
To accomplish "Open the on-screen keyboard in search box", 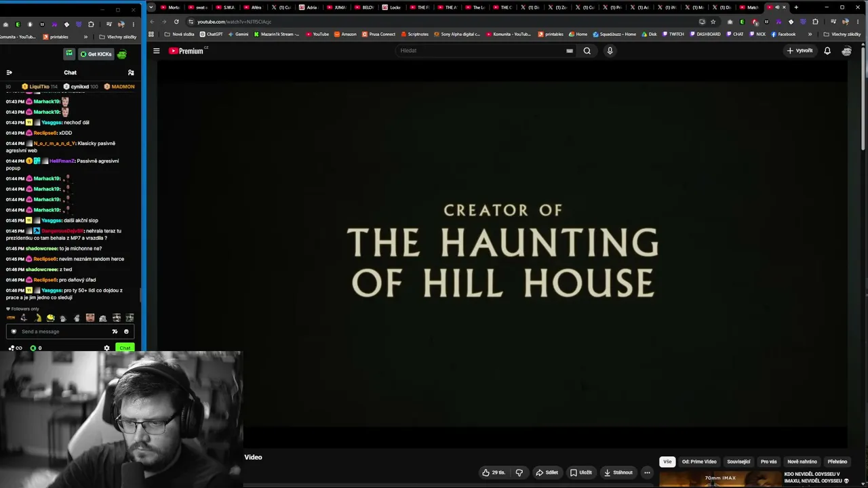I will pyautogui.click(x=570, y=51).
